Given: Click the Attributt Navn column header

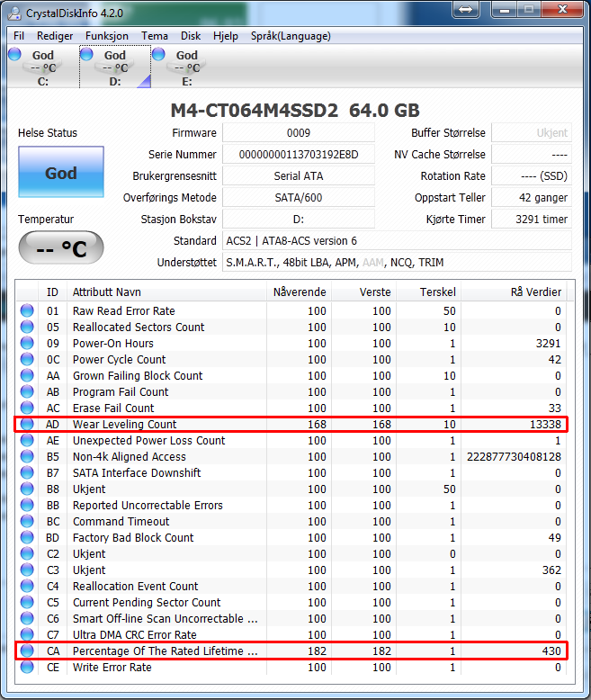Looking at the screenshot, I should (x=166, y=292).
